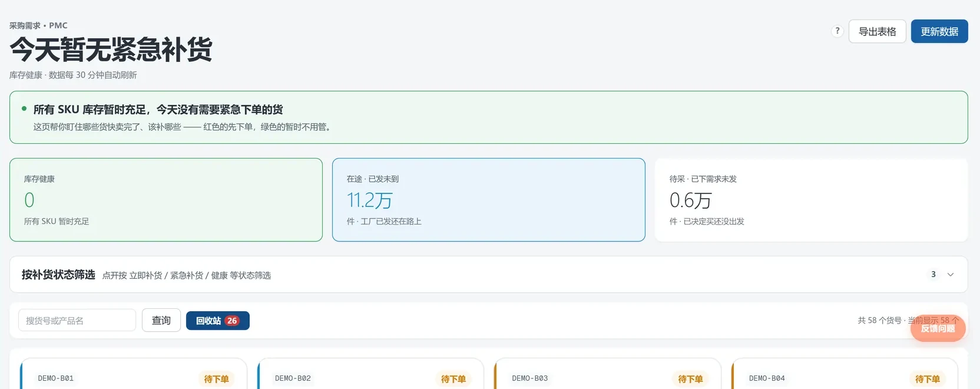This screenshot has width=980, height=389.
Task: Expand the 按补货状态筛选 chevron
Action: (x=950, y=275)
